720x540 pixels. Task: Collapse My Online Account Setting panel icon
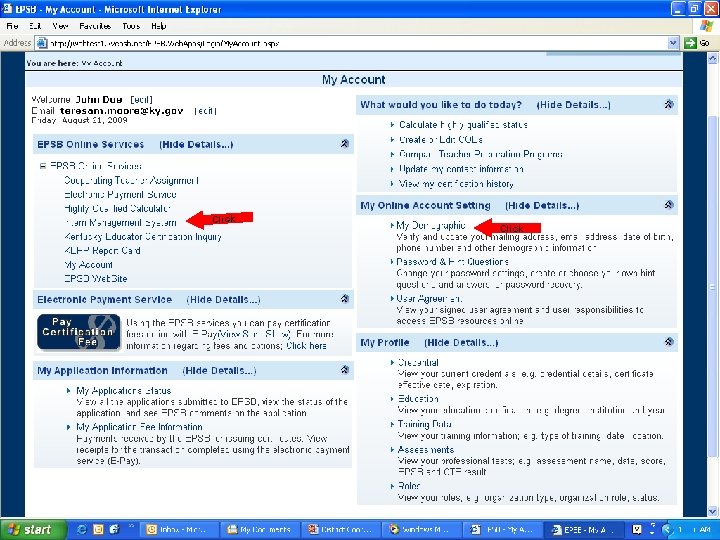tap(669, 205)
